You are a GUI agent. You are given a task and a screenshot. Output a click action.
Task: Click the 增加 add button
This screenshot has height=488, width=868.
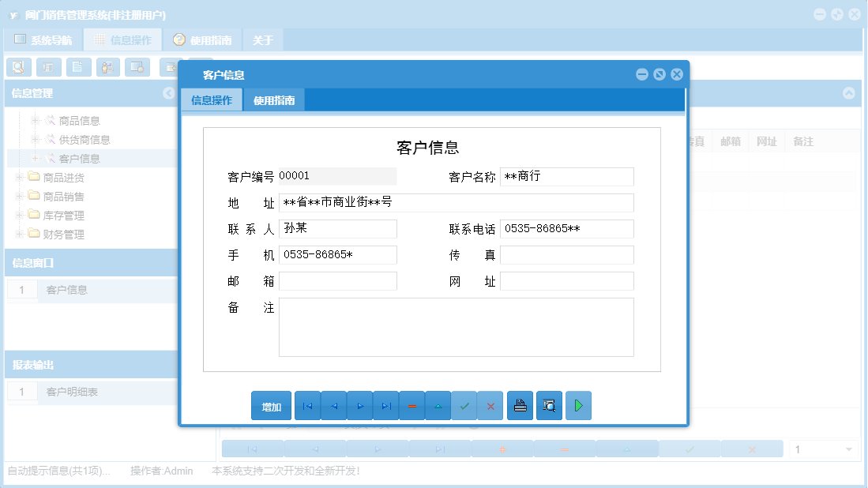[271, 405]
